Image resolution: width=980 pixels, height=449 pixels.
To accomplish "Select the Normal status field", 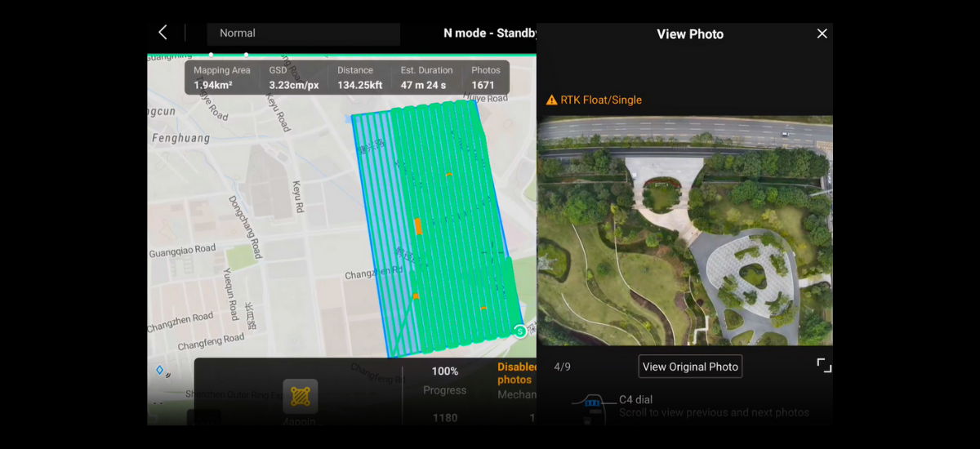I will 302,33.
